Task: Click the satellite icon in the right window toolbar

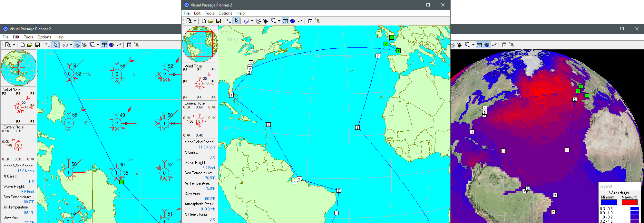Action: coord(512,45)
